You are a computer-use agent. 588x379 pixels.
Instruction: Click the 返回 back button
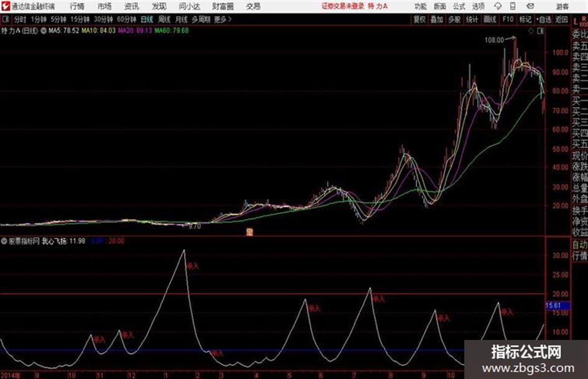pyautogui.click(x=561, y=19)
